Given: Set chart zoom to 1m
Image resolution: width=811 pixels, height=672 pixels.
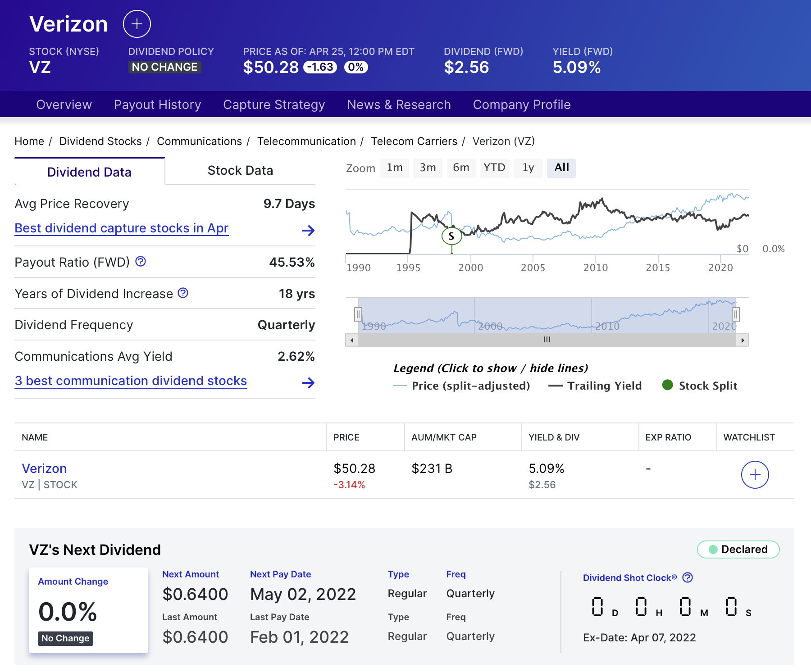Looking at the screenshot, I should point(395,168).
